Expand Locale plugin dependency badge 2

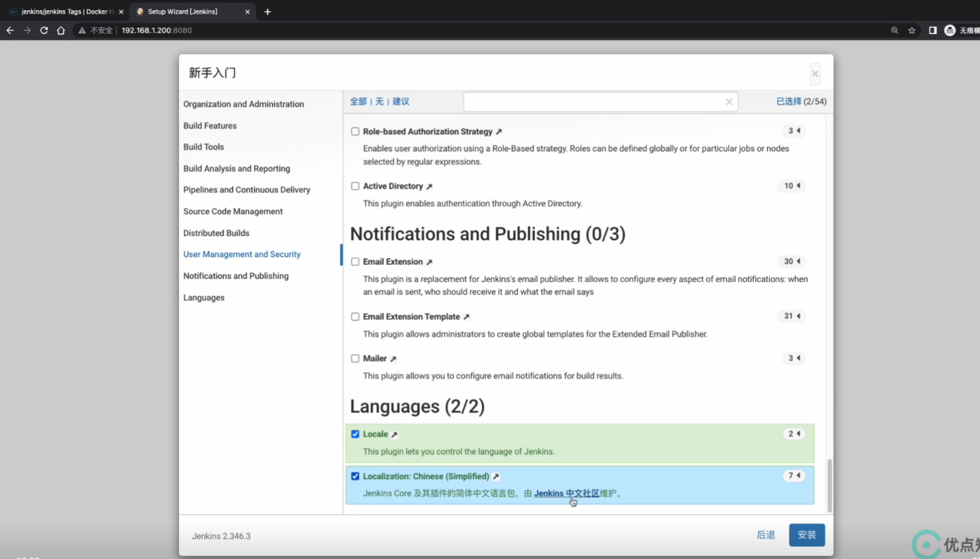794,434
